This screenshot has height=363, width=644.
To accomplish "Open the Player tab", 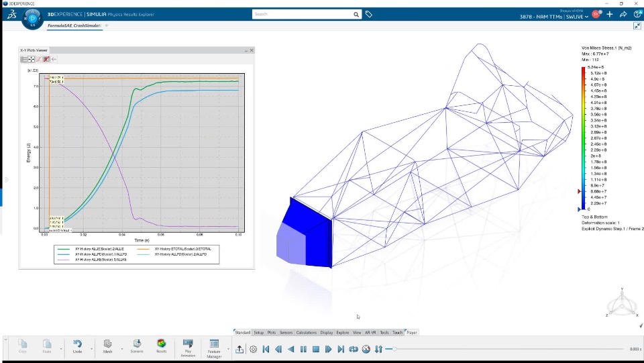I will tap(411, 333).
